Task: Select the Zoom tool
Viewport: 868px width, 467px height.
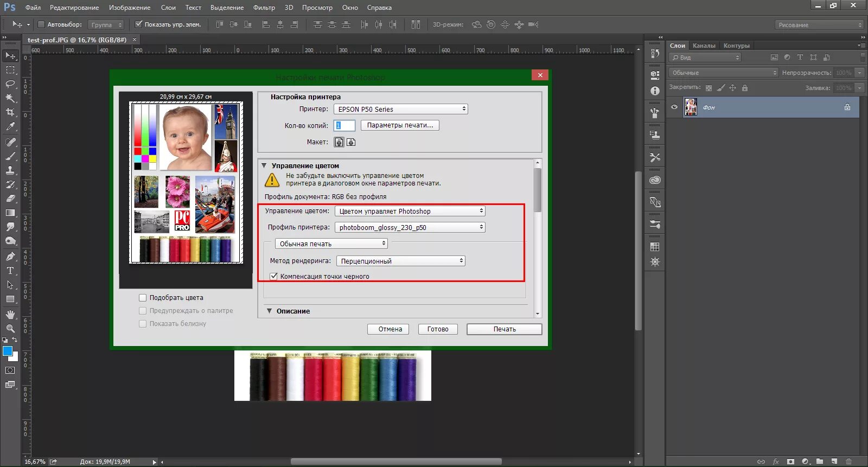Action: point(10,329)
